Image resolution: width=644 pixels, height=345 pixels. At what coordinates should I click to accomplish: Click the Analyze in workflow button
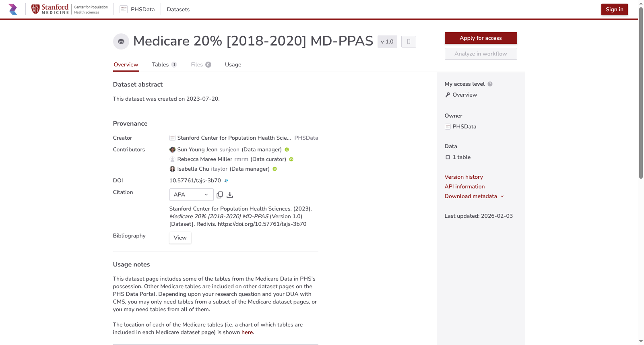[481, 54]
